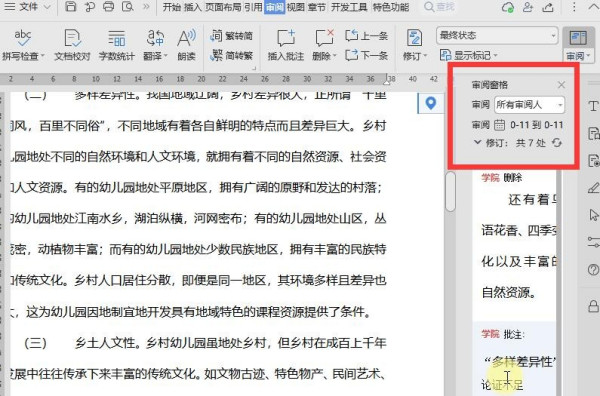600x396 pixels.
Task: Switch to the 插入 tab
Action: tap(192, 7)
